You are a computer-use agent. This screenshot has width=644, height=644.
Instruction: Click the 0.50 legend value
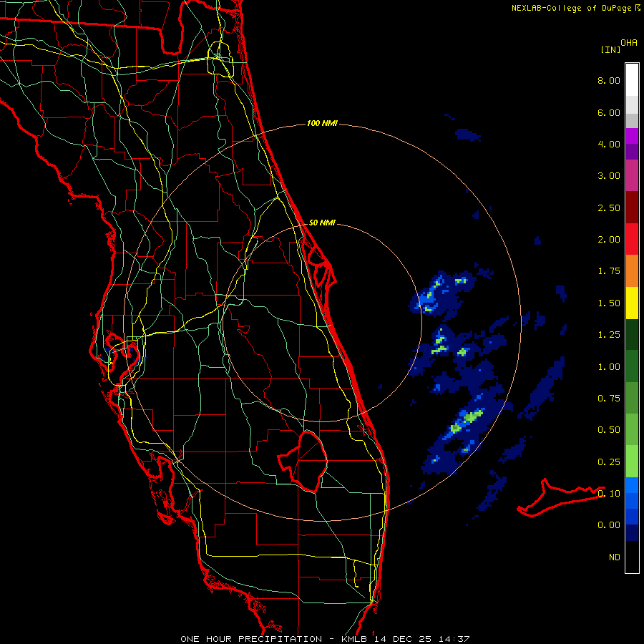pos(609,430)
